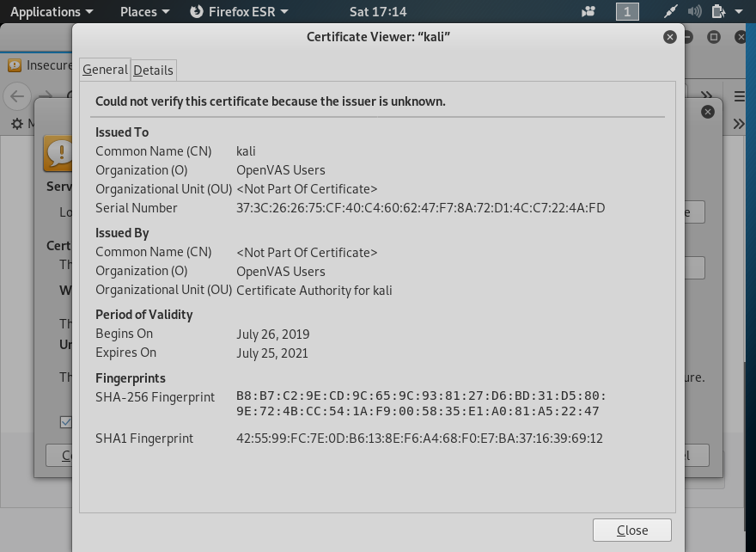756x552 pixels.
Task: Click the SHA-256 Fingerprint label
Action: (155, 397)
